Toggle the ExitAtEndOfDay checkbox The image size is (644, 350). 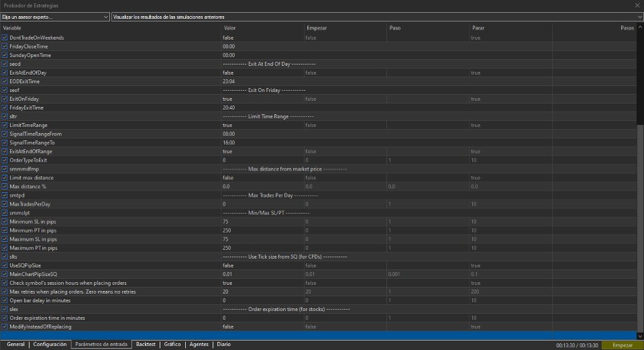click(x=5, y=73)
